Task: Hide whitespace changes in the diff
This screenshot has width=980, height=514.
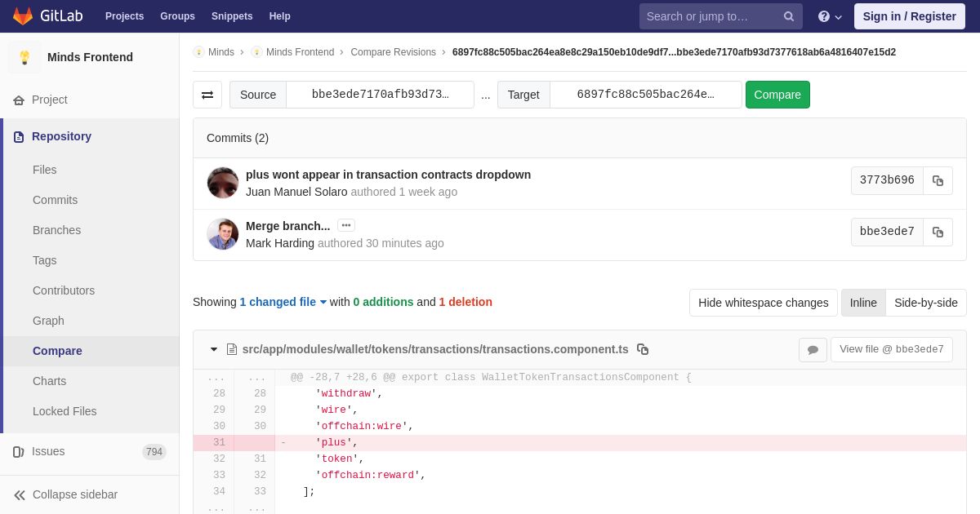Action: 763,303
